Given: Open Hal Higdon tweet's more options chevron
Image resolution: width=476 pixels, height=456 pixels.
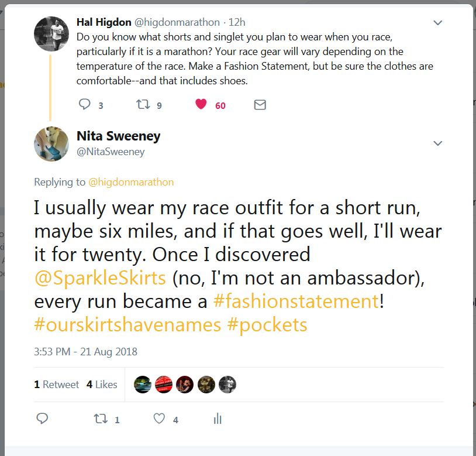Looking at the screenshot, I should click(437, 23).
